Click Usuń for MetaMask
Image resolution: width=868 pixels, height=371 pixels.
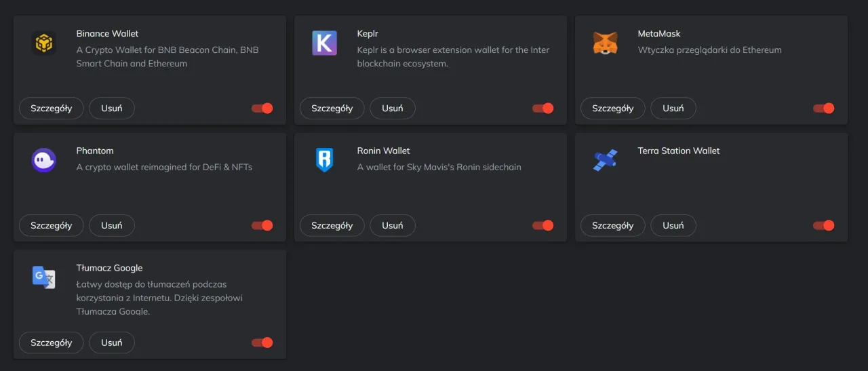pyautogui.click(x=673, y=109)
